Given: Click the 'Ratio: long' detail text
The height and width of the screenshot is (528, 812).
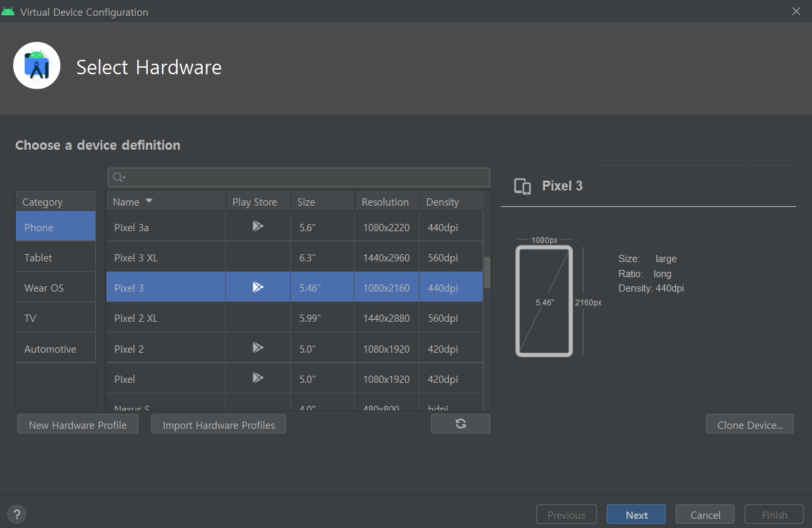Looking at the screenshot, I should tap(645, 273).
